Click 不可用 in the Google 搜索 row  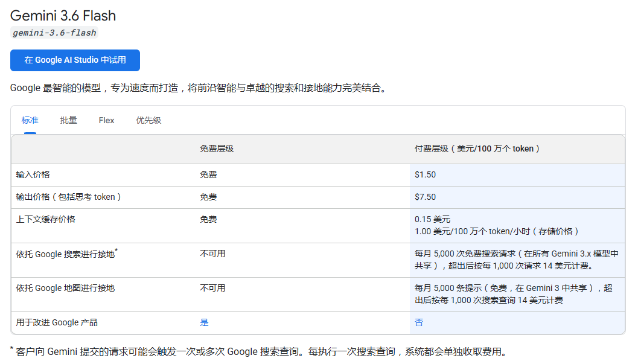[x=212, y=254]
